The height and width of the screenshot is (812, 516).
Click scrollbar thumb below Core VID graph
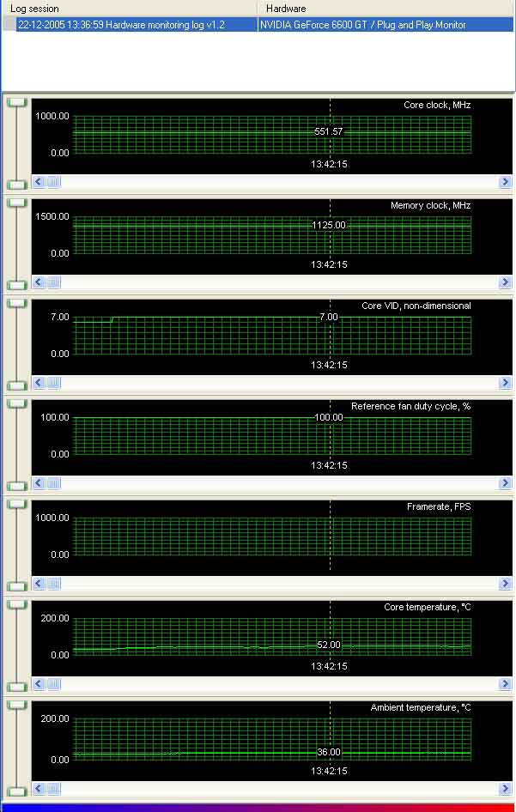click(x=54, y=383)
